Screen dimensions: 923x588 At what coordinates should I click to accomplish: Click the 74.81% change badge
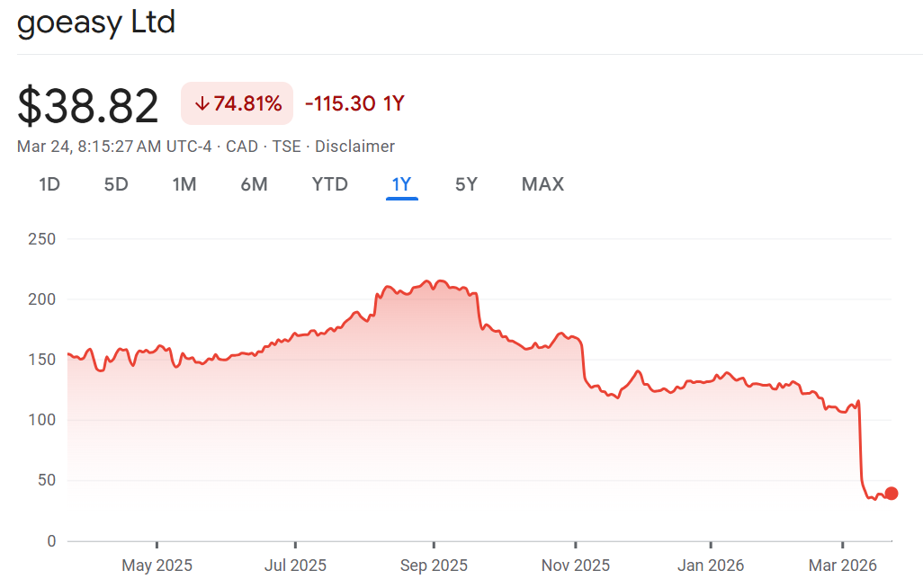coord(237,103)
